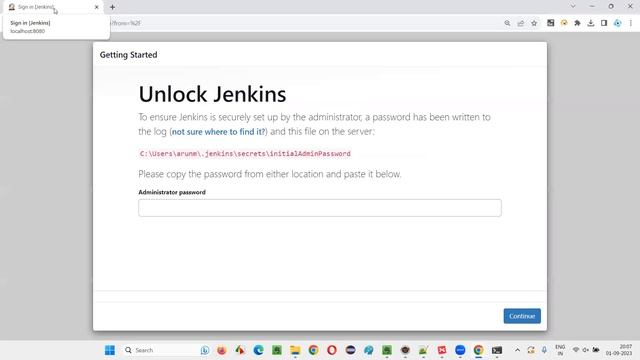Open the Chrome profile avatar icon
This screenshot has height=360, width=640.
point(618,23)
